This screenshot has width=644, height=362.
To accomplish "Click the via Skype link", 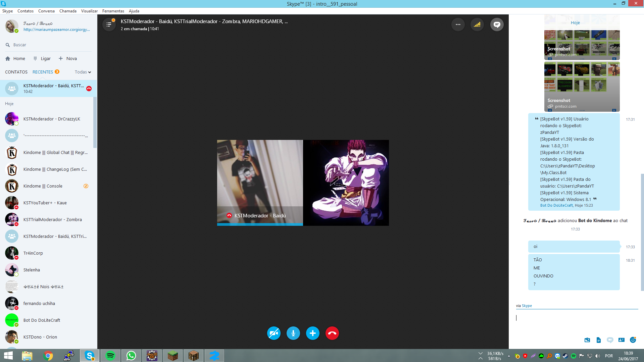I will click(x=527, y=306).
